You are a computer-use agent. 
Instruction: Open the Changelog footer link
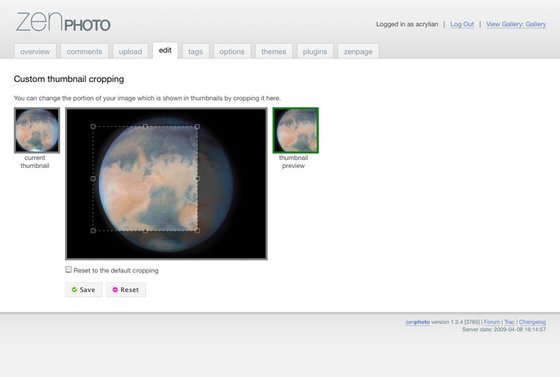pos(532,322)
